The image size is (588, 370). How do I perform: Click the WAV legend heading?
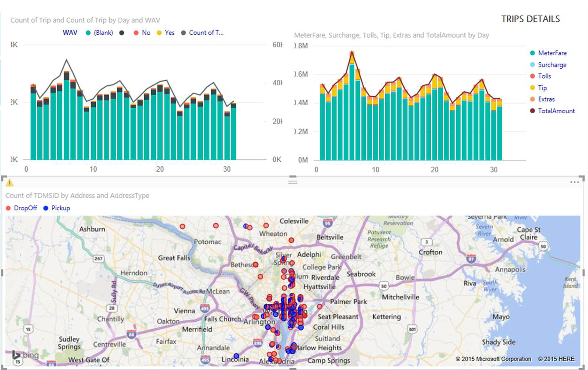click(70, 33)
